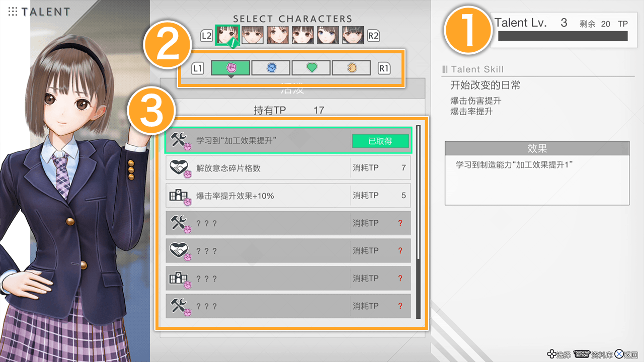Click the 已取得 acquired button
Screen dimensions: 644x362
380,141
